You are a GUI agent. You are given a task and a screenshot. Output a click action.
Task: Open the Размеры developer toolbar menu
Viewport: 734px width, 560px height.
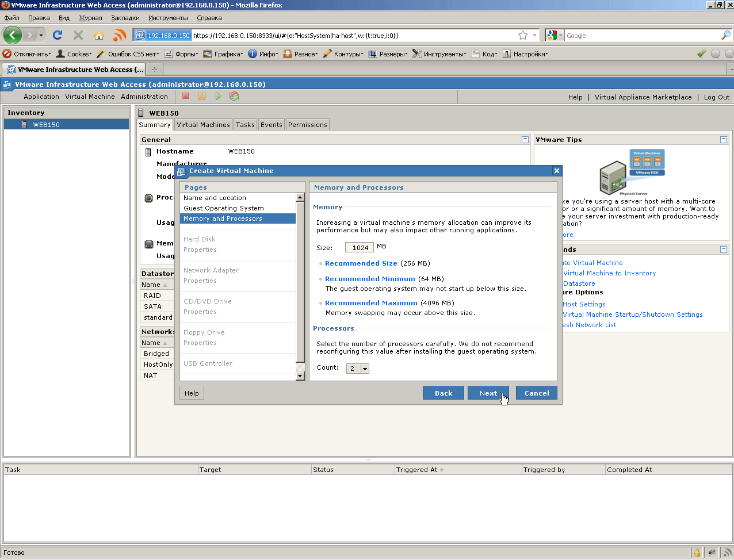click(388, 54)
